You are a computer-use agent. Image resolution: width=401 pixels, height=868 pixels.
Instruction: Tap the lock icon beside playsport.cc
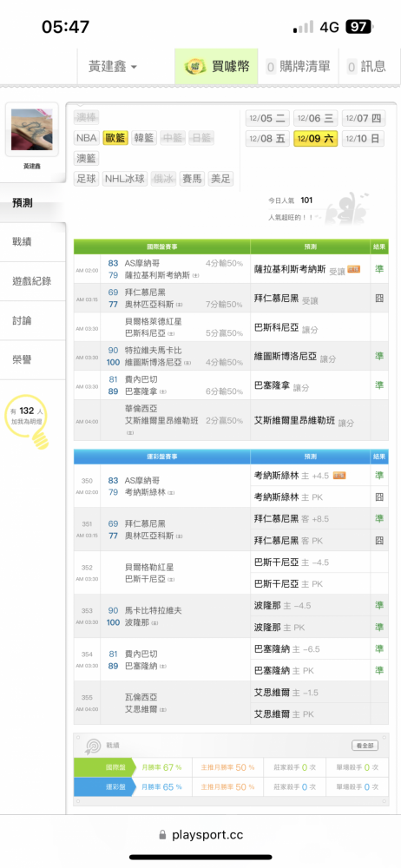(x=162, y=835)
